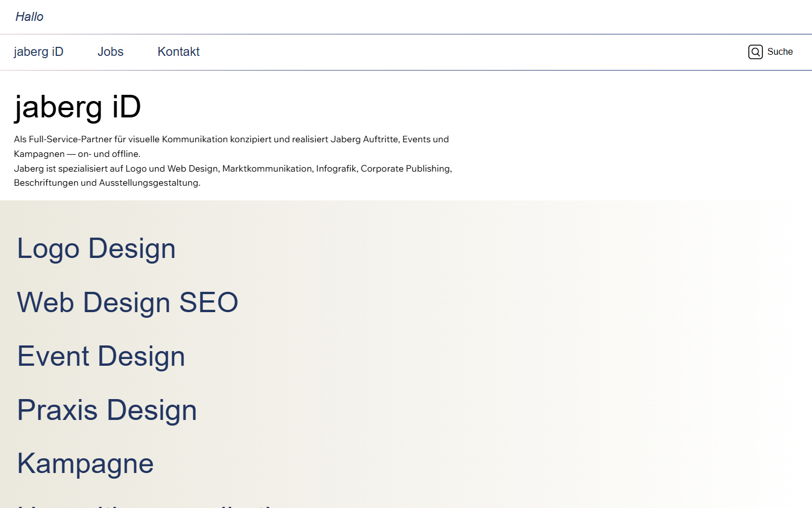Open the jaberg iD menu item
The height and width of the screenshot is (508, 812).
pos(39,52)
